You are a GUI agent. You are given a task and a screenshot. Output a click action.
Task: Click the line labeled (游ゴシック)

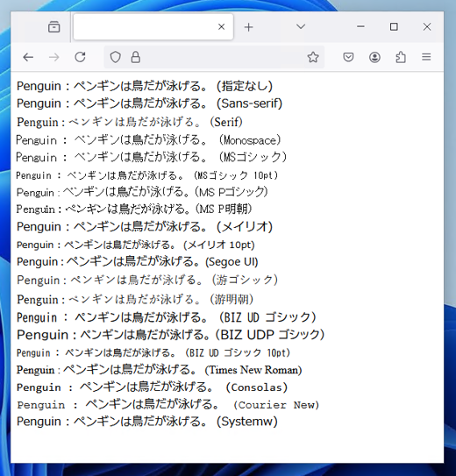pos(147,280)
